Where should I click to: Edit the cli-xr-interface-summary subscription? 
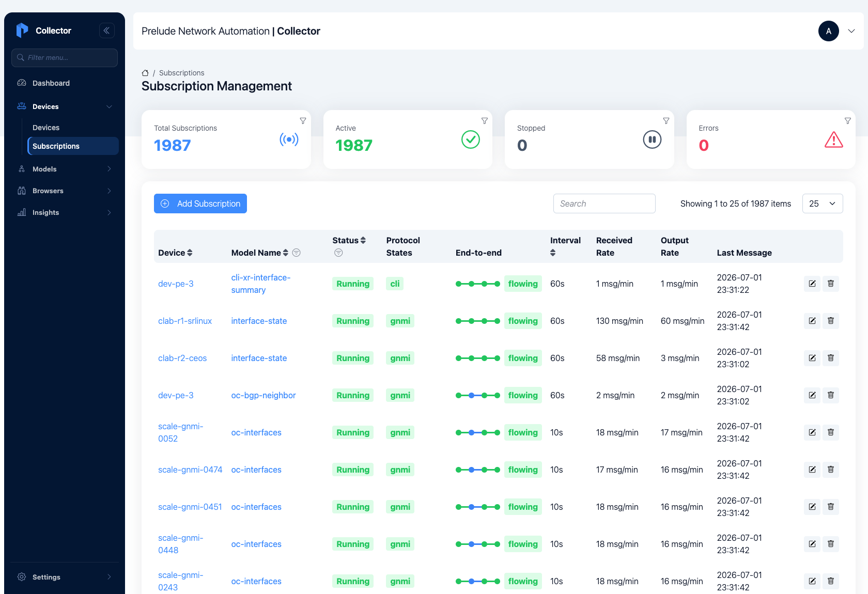[812, 284]
